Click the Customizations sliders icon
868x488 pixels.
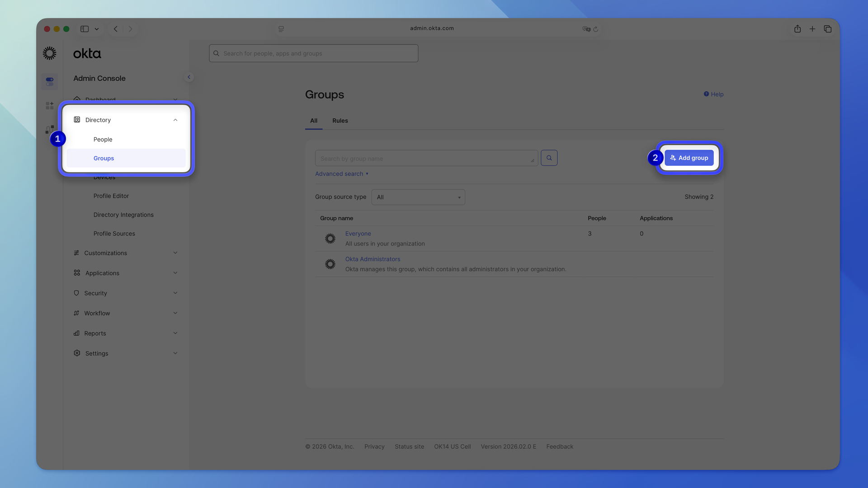coord(76,253)
